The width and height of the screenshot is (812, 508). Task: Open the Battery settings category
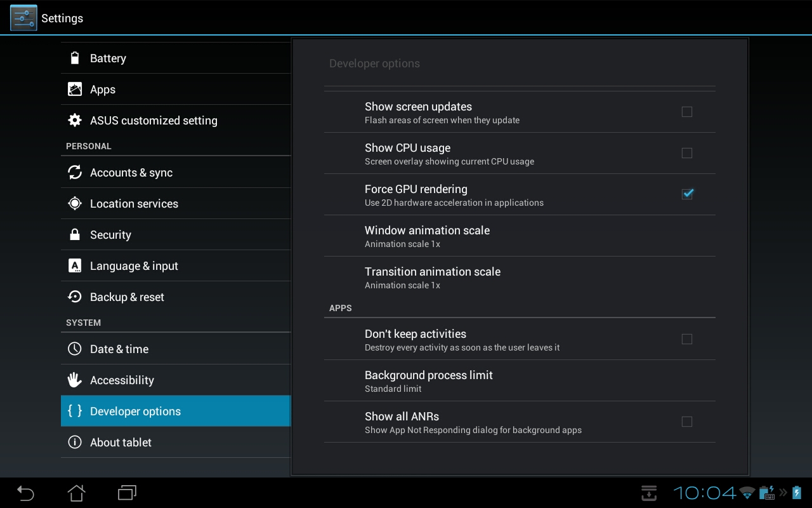tap(176, 58)
